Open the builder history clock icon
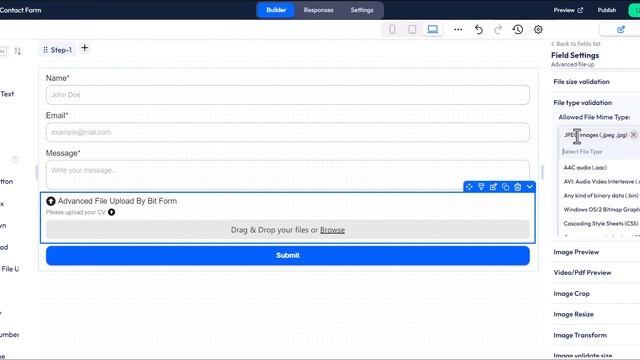 tap(518, 29)
